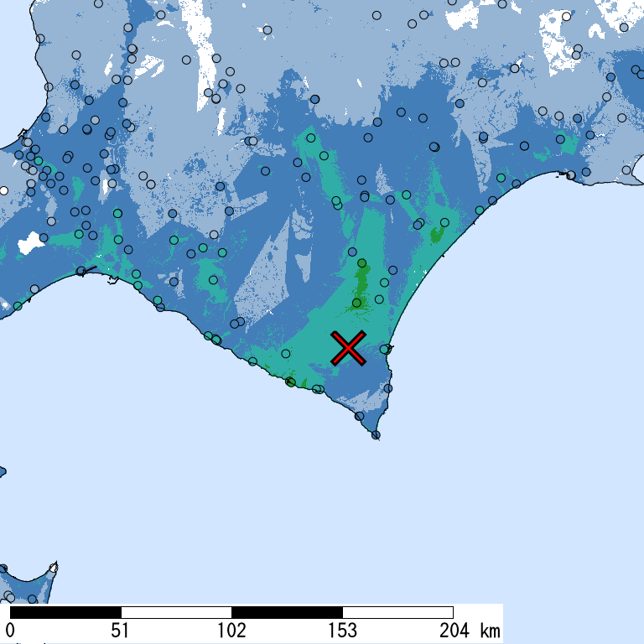Click the nearest station circle west of red X
The height and width of the screenshot is (644, 644).
(286, 353)
